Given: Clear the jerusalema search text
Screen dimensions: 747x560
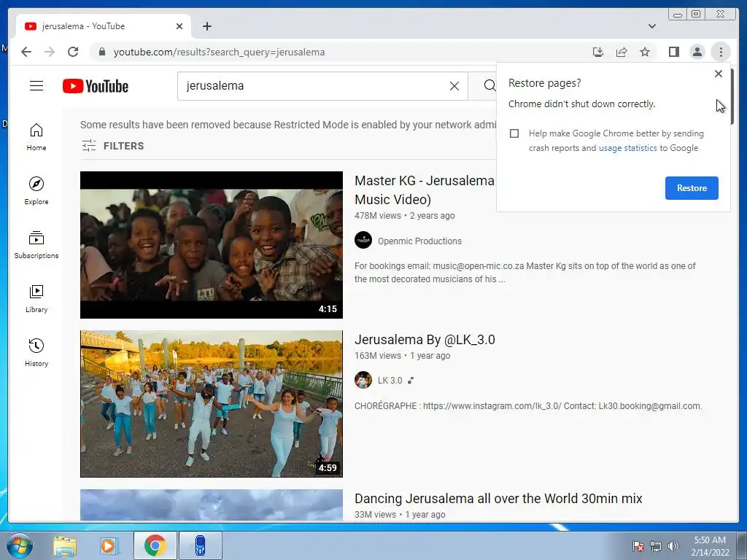Looking at the screenshot, I should [454, 86].
